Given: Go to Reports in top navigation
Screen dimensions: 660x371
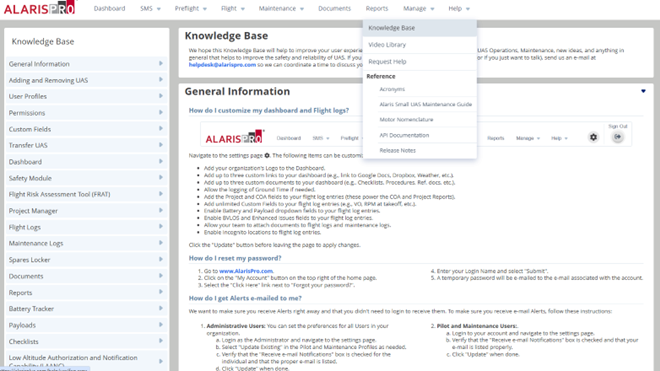Looking at the screenshot, I should coord(377,8).
